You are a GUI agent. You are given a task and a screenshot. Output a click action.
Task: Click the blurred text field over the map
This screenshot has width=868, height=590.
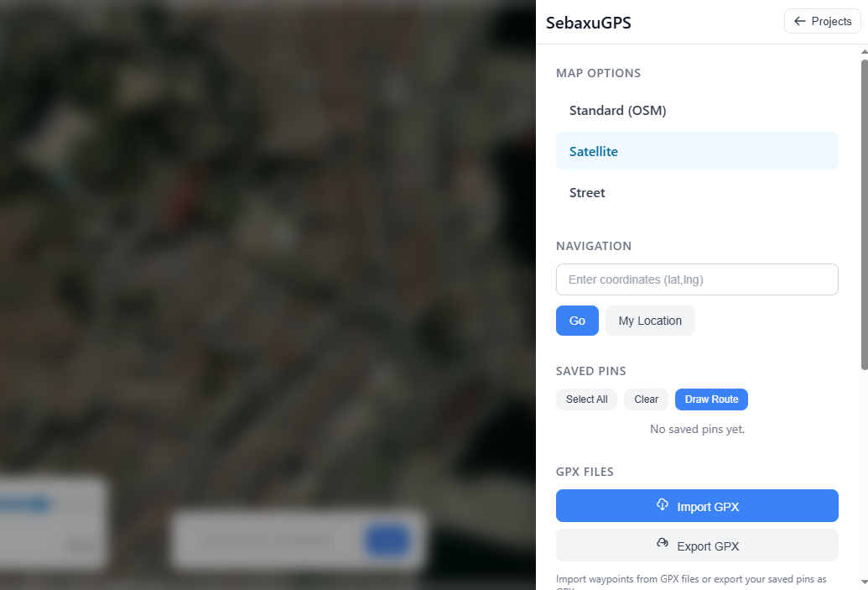click(266, 540)
